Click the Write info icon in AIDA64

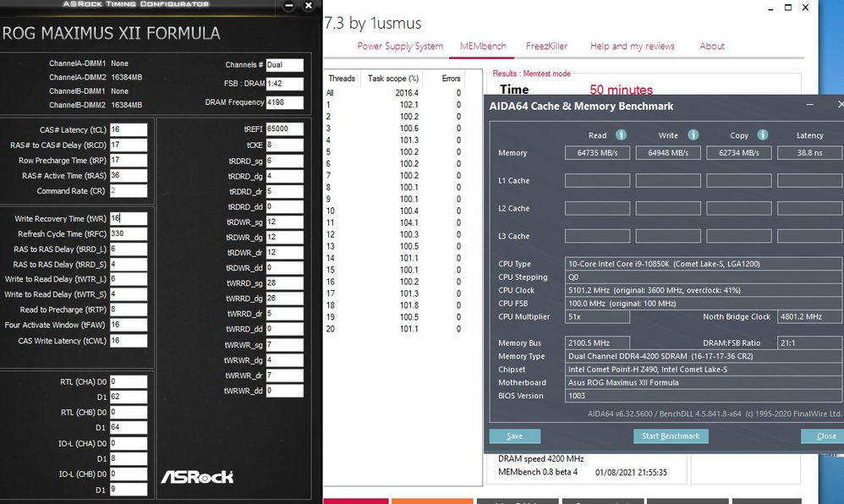point(693,134)
